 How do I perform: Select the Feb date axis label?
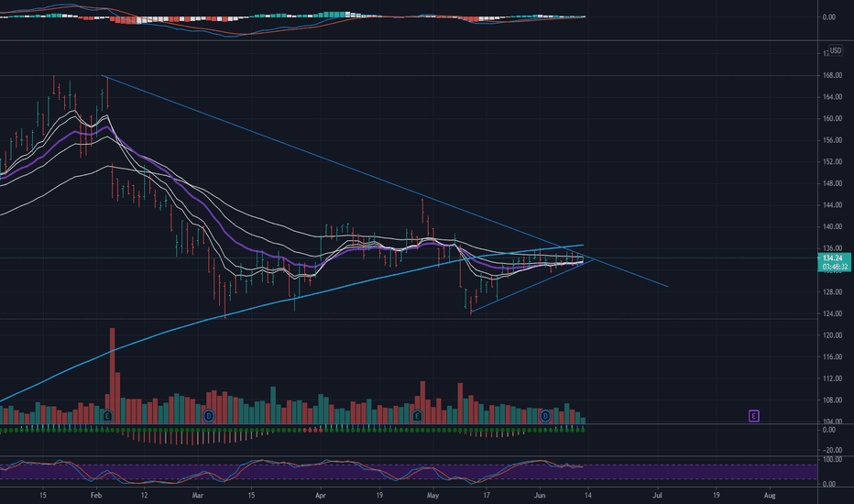pyautogui.click(x=96, y=495)
